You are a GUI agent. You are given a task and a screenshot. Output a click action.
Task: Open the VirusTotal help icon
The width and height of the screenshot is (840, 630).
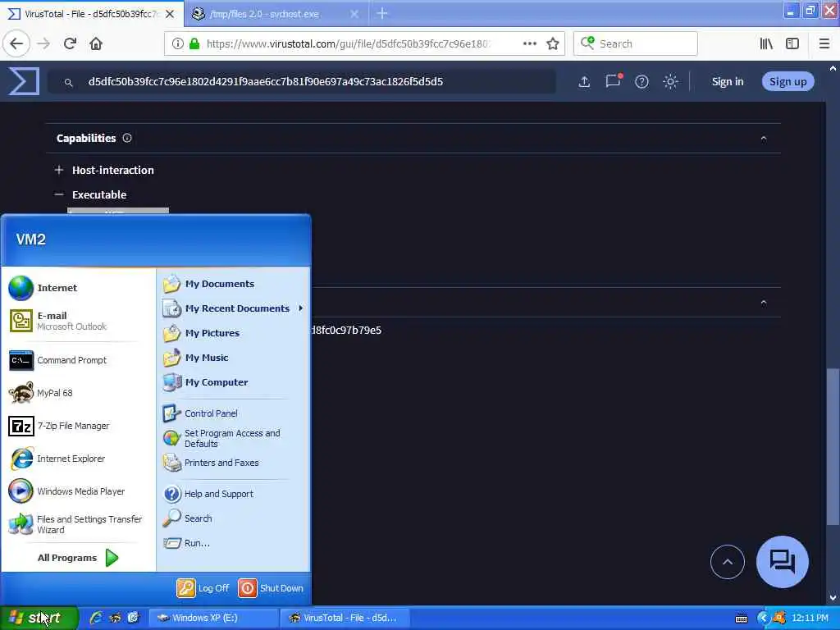click(641, 81)
